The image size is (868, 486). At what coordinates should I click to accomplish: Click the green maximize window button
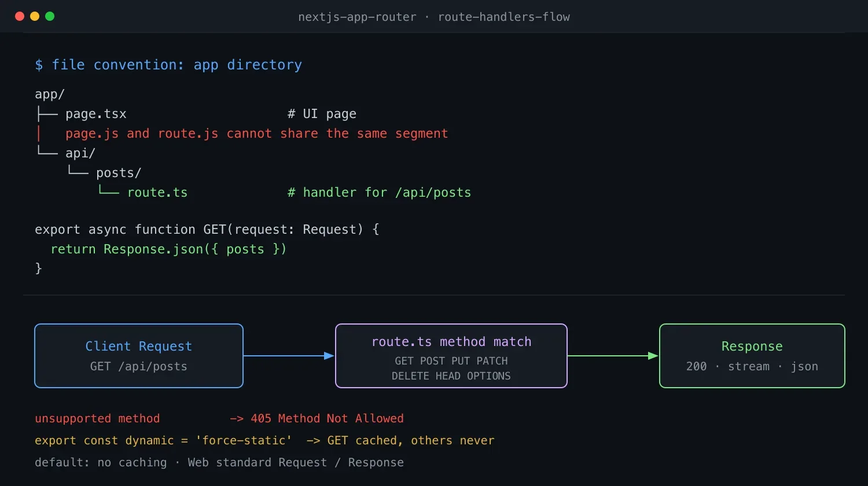coord(50,16)
